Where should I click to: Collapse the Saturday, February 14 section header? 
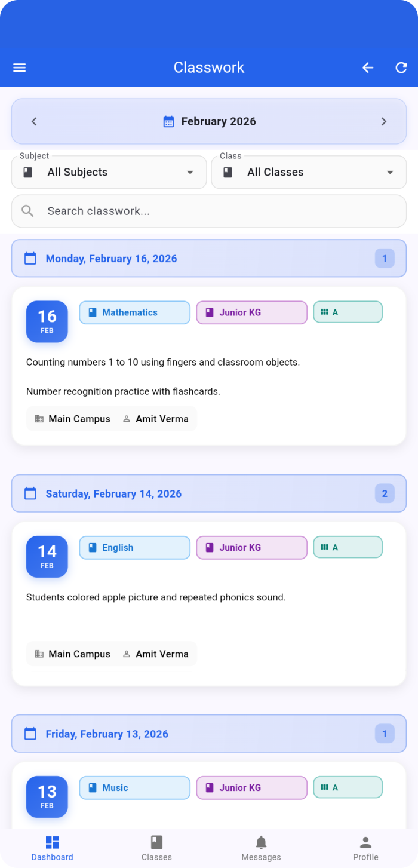click(209, 493)
